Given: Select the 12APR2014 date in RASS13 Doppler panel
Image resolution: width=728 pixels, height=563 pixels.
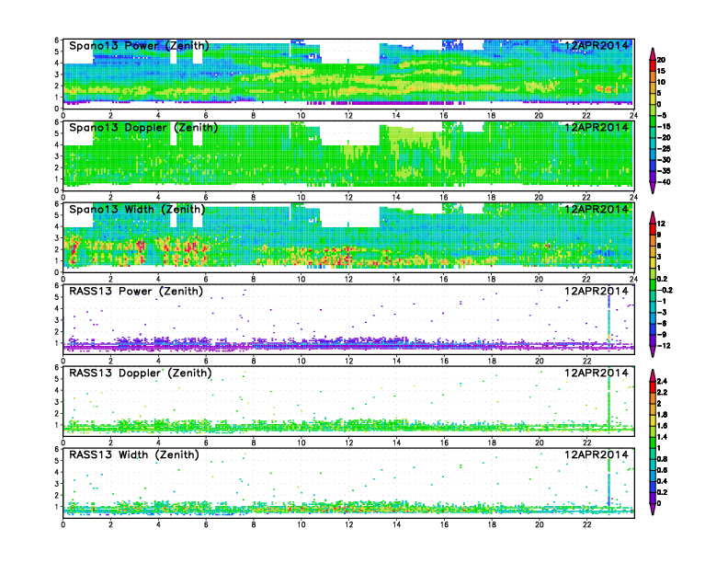Looking at the screenshot, I should pos(597,373).
